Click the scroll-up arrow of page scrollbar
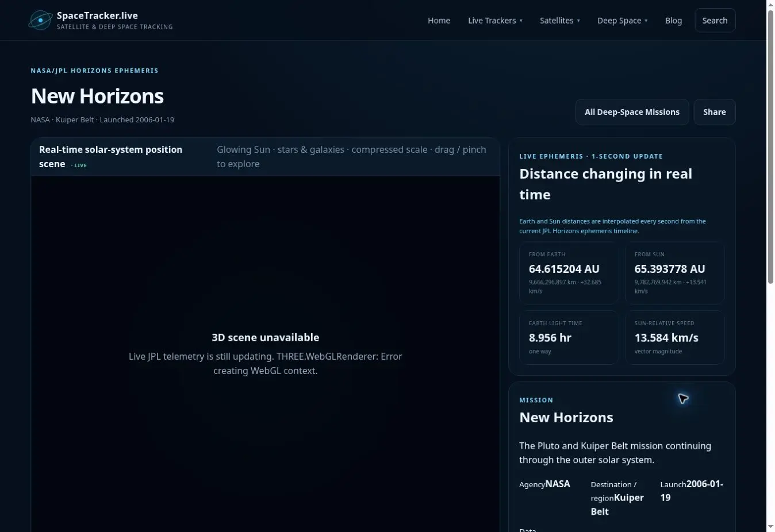775x532 pixels. click(x=771, y=5)
